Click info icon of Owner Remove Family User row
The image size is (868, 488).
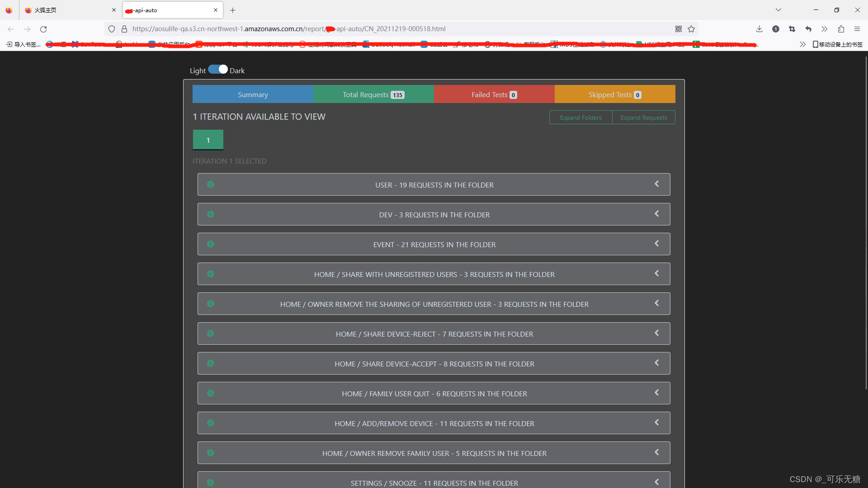[x=211, y=453]
